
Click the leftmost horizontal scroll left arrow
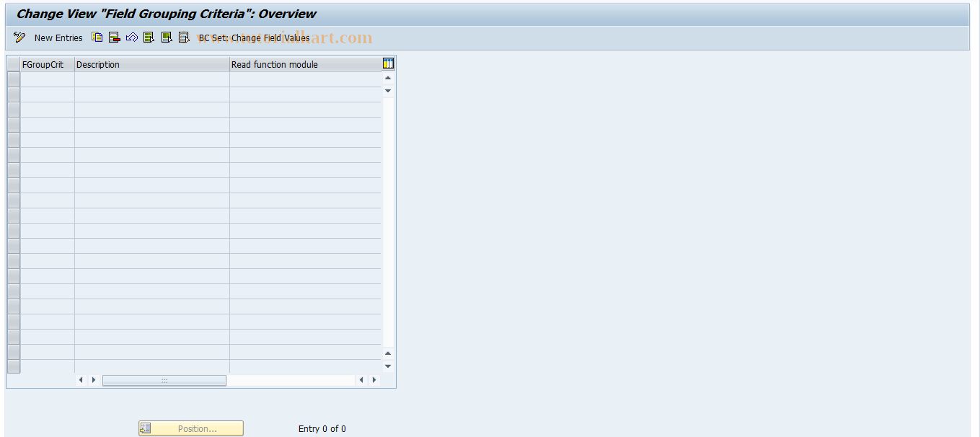click(x=81, y=380)
